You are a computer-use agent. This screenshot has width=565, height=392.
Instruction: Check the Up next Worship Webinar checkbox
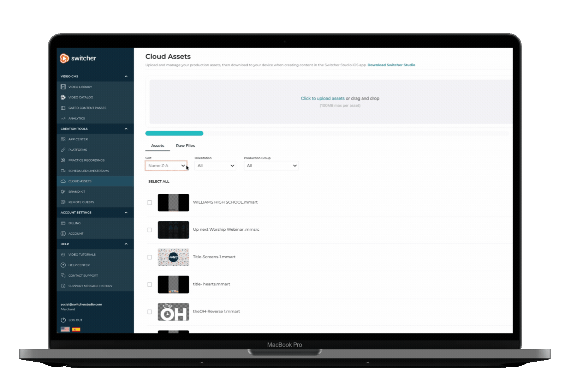click(x=150, y=230)
